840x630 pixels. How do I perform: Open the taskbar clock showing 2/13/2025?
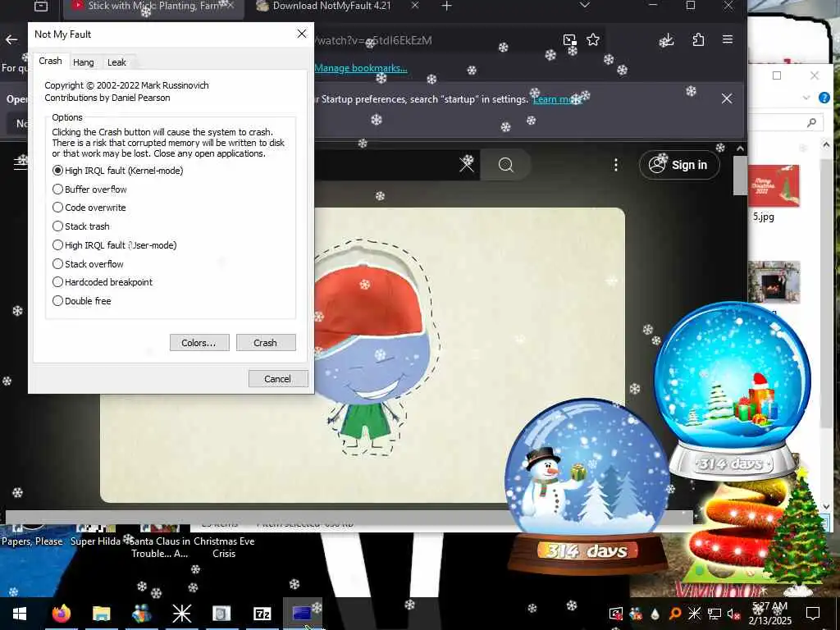(x=769, y=614)
